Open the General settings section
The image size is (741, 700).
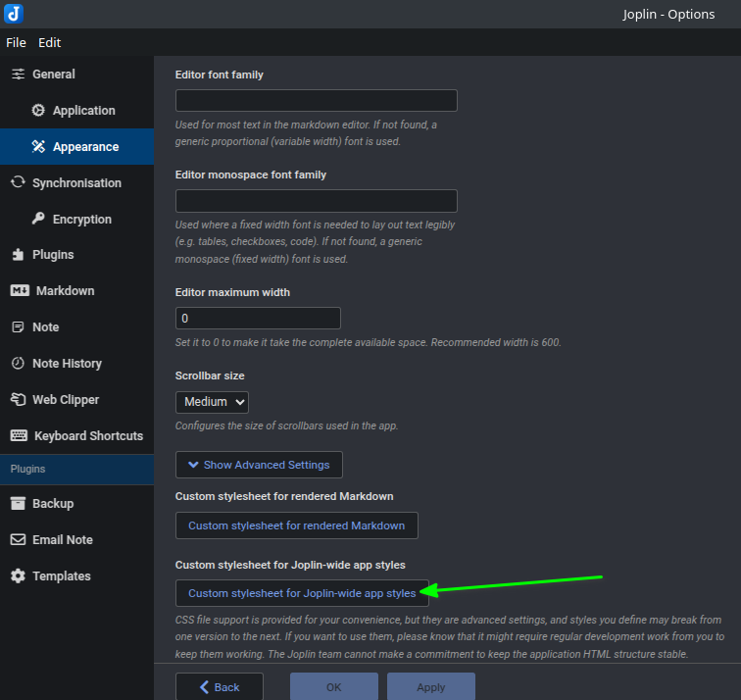point(76,75)
